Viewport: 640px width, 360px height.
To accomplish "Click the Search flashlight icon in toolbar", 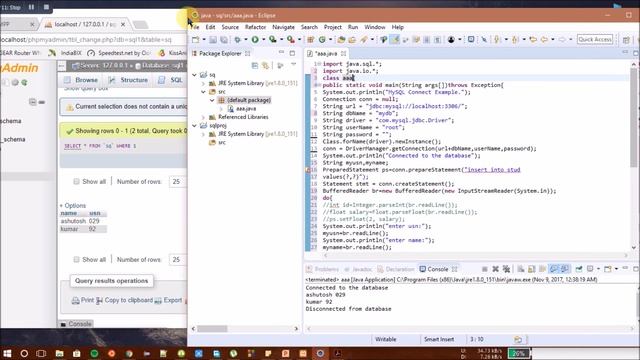I will tap(363, 40).
